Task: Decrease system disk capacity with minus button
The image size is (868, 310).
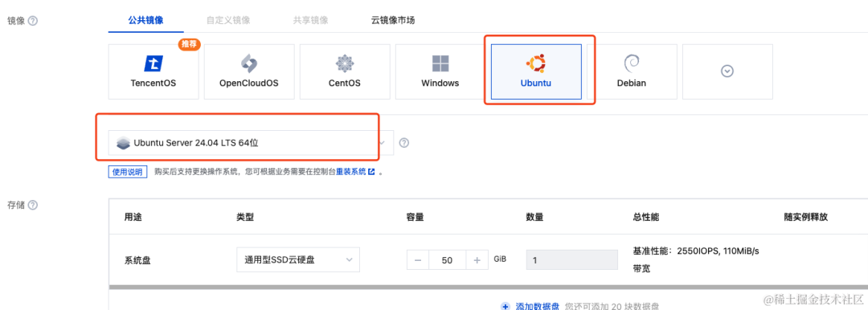Action: (418, 259)
